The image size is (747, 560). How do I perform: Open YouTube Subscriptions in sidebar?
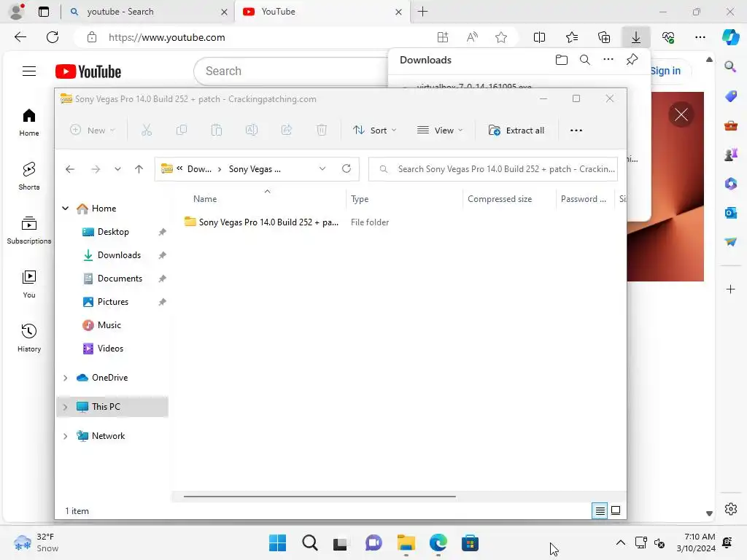(x=29, y=230)
